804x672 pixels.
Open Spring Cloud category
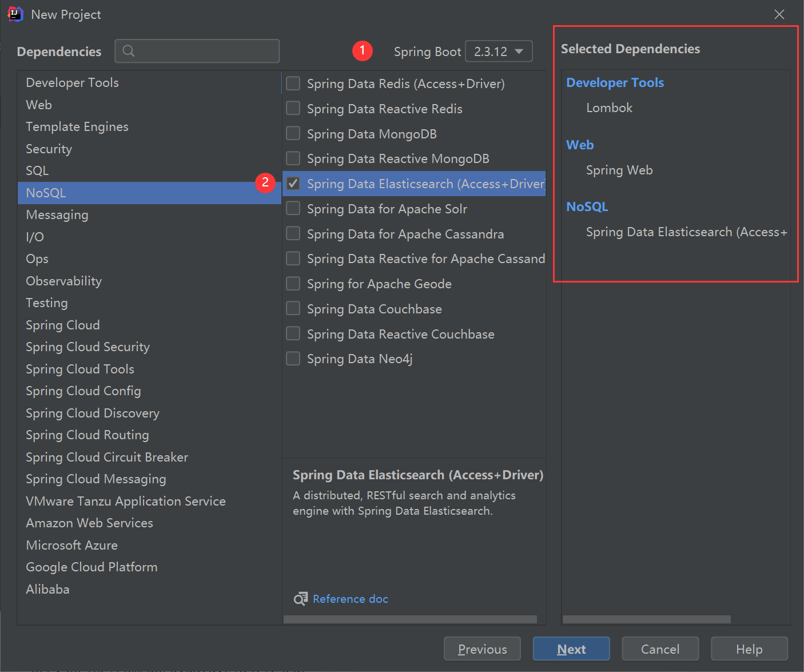click(149, 325)
